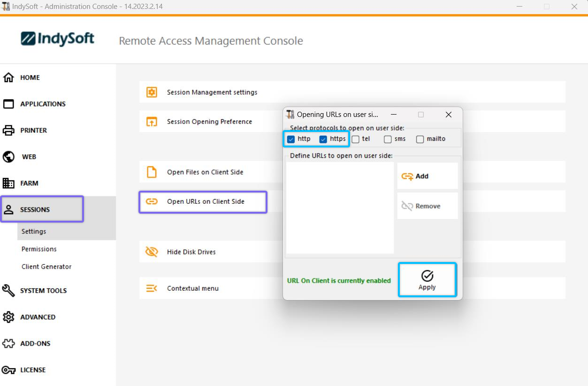Select the Farm building icon
The height and width of the screenshot is (386, 588).
[8, 183]
